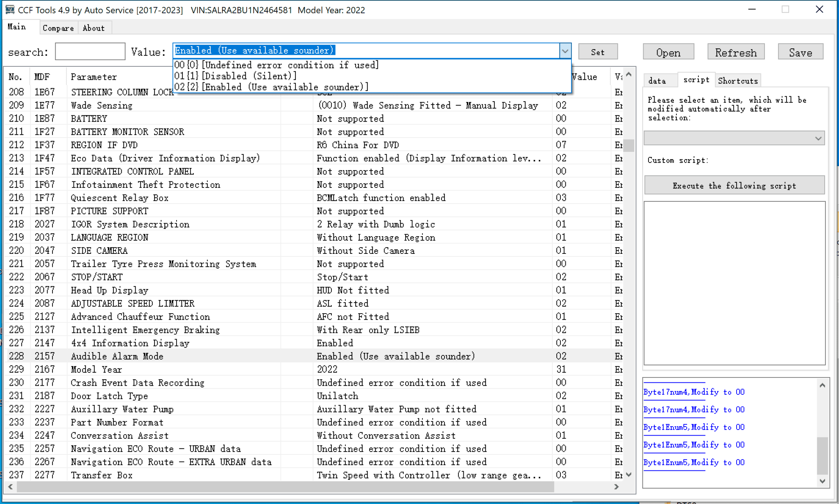Click inside the search field
The height and width of the screenshot is (504, 839).
coord(90,51)
